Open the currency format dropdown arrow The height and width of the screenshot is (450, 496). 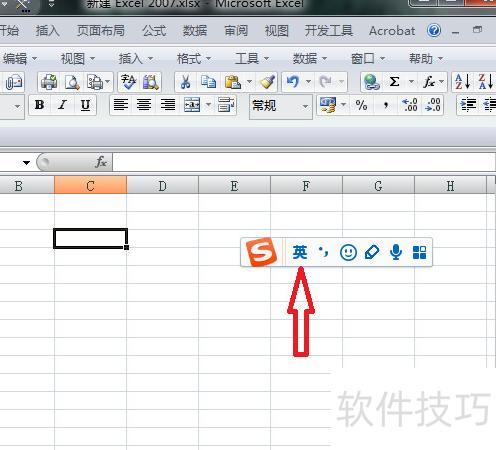(x=343, y=105)
